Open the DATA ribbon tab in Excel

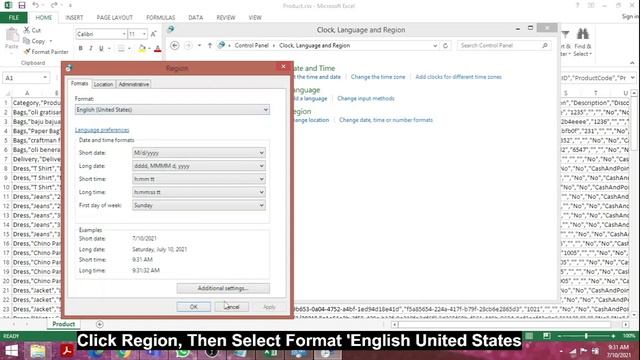point(196,18)
